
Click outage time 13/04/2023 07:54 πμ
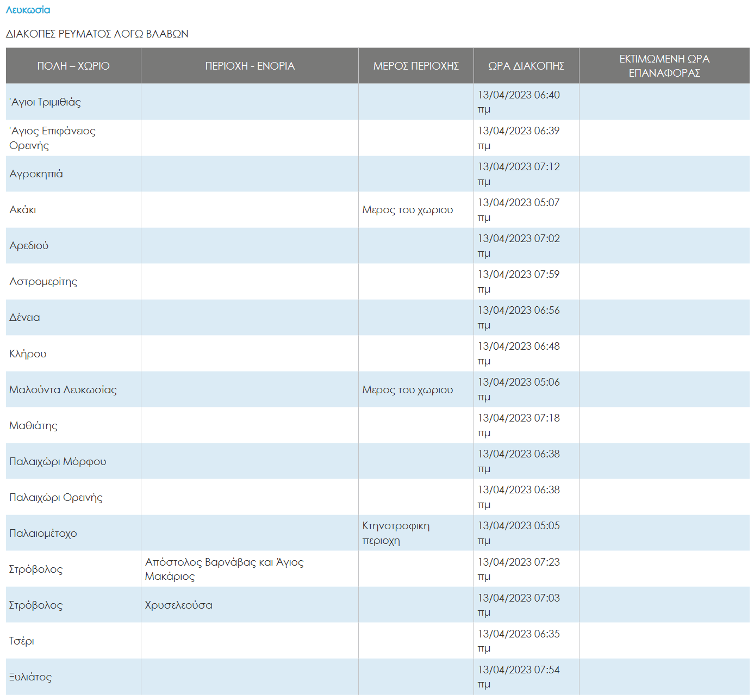[526, 677]
